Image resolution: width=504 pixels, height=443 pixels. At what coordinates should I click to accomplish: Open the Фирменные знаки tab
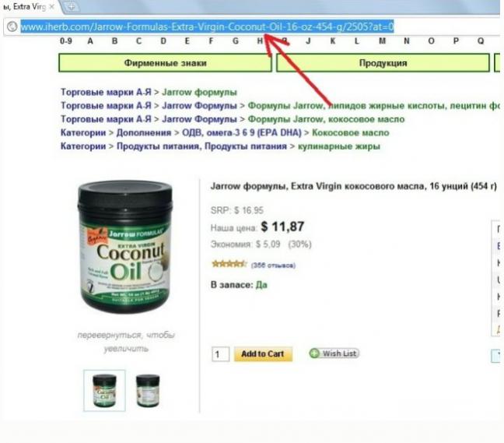tap(165, 63)
